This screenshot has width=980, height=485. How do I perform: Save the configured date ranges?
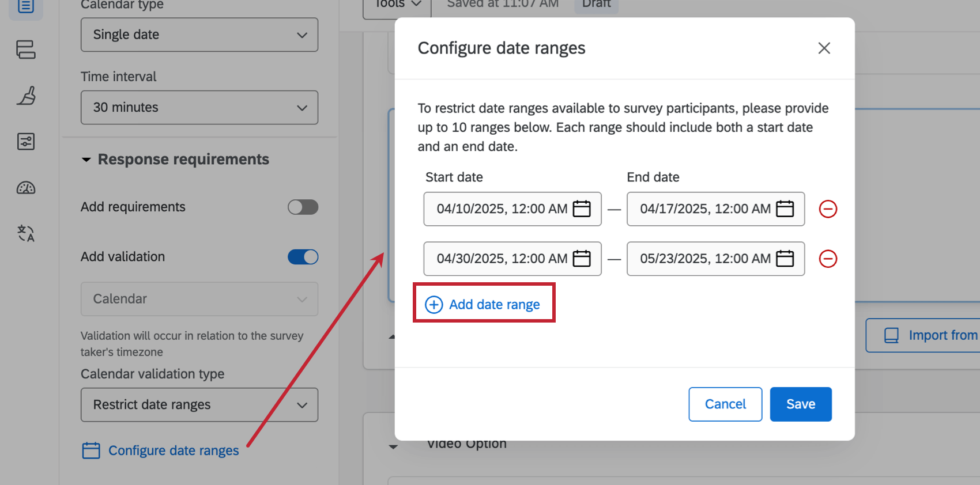pos(800,404)
